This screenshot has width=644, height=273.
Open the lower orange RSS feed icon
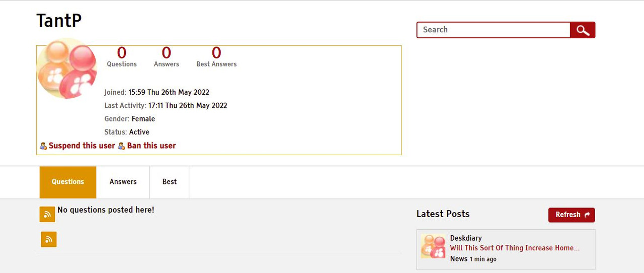[x=49, y=239]
